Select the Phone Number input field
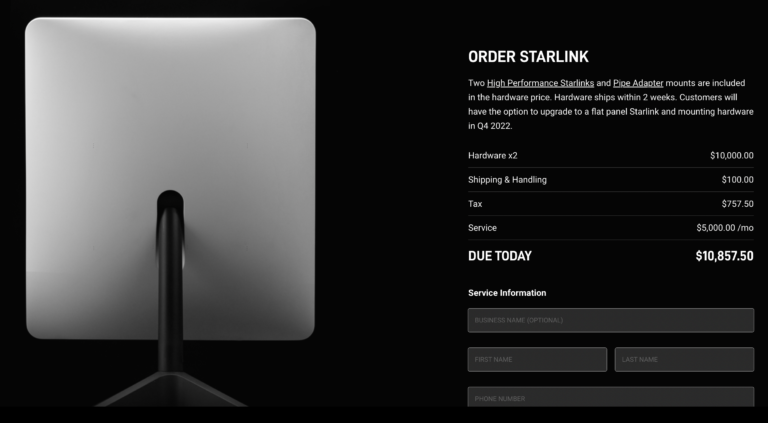 tap(611, 397)
